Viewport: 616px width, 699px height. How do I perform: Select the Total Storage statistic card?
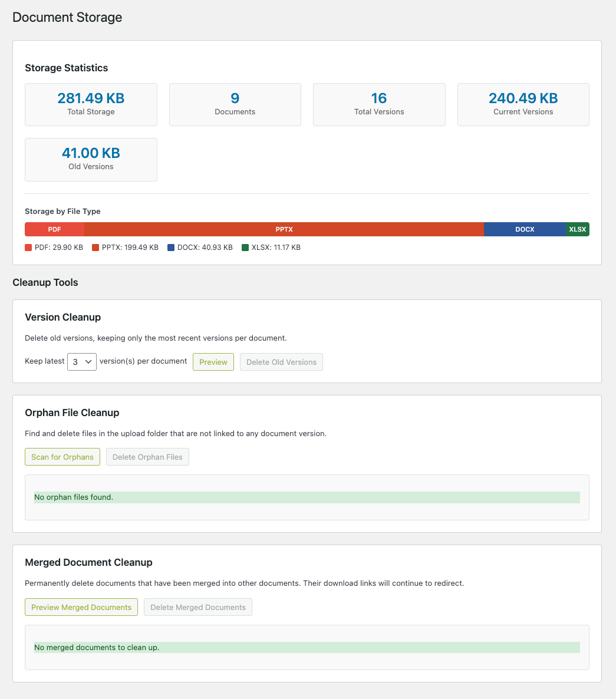(x=91, y=104)
